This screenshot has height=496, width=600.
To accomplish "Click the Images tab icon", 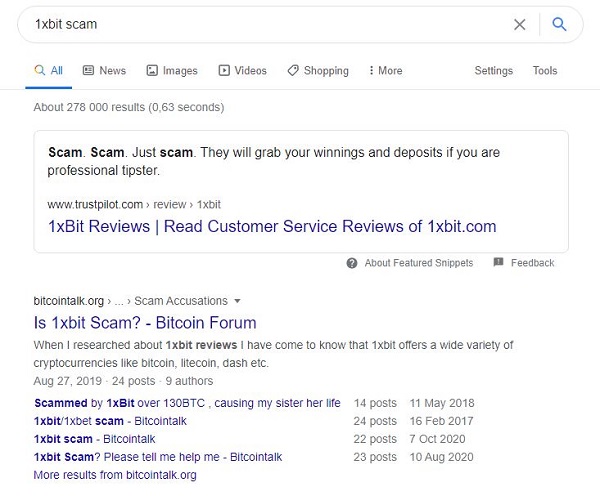I will tap(152, 70).
